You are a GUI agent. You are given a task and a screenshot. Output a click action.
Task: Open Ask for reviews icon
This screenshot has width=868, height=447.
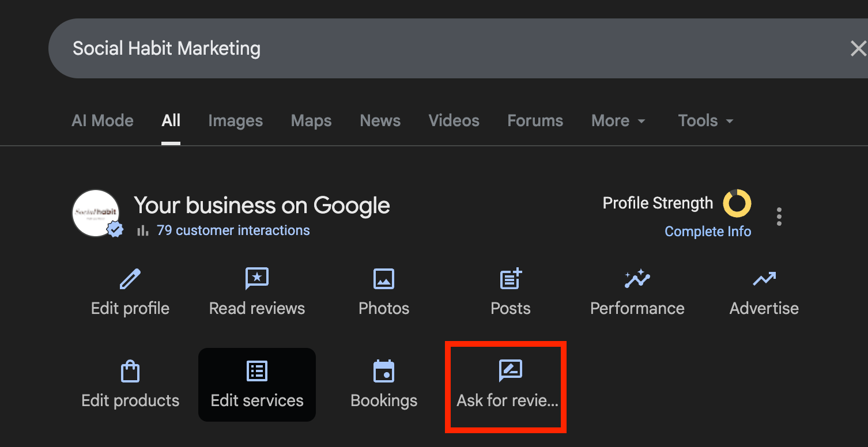(511, 372)
